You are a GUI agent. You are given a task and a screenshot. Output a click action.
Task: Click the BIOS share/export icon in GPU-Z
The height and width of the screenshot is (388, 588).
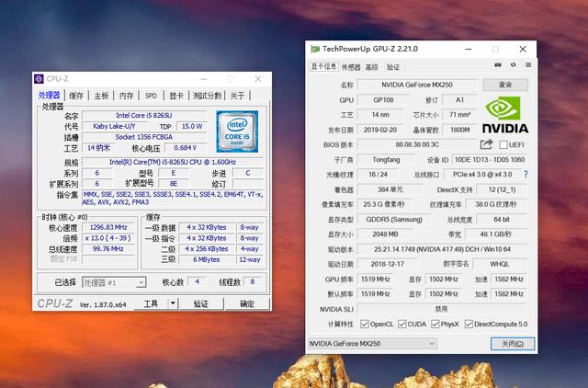coord(486,144)
